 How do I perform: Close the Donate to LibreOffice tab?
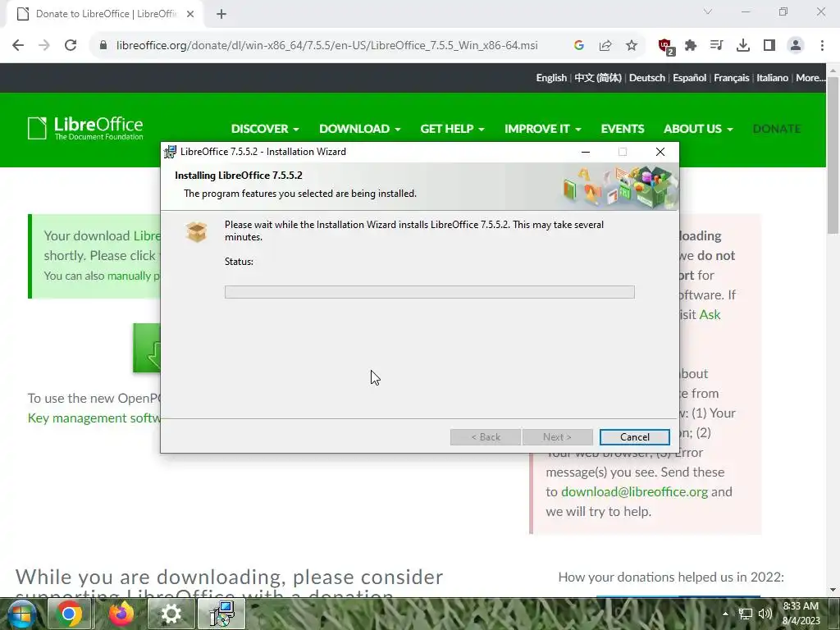190,14
